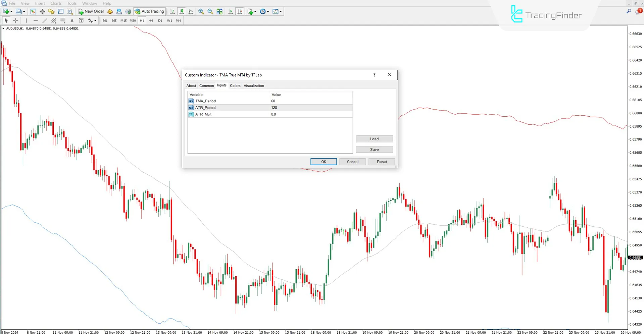
Task: Click the Reset button in the dialog
Action: point(382,161)
